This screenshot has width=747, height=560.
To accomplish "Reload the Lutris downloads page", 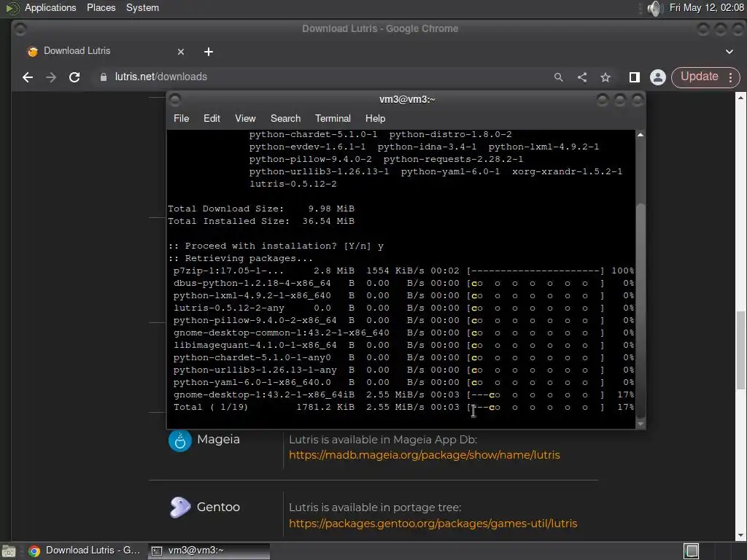I will tap(74, 77).
